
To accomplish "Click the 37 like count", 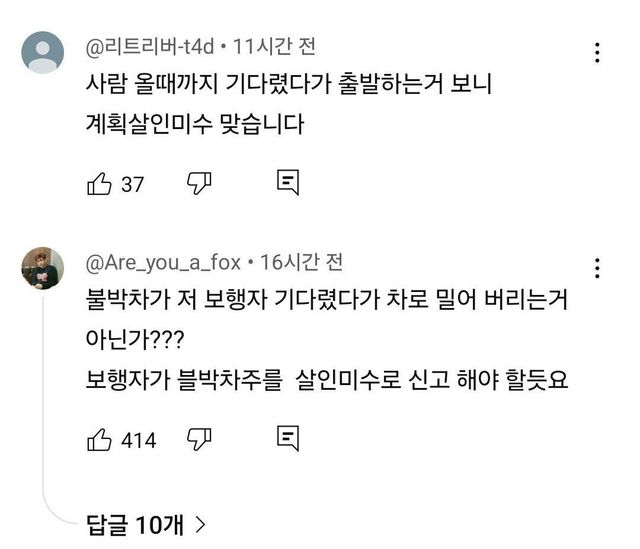I will (x=133, y=185).
